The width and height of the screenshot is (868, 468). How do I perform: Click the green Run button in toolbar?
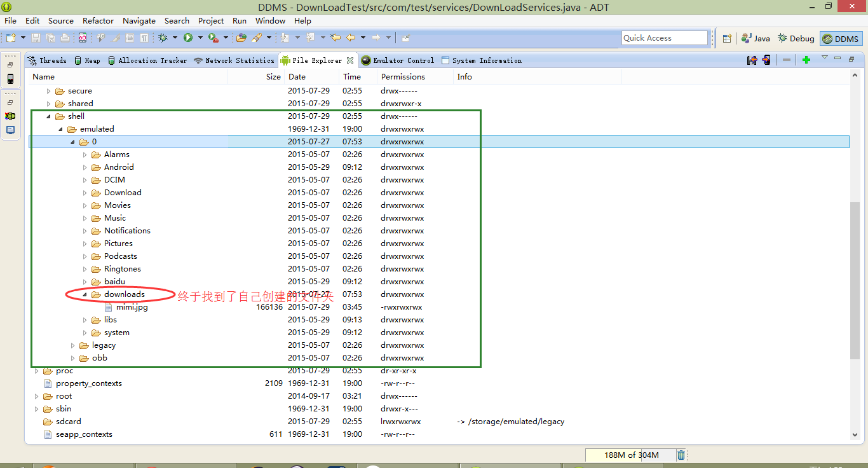pyautogui.click(x=188, y=38)
